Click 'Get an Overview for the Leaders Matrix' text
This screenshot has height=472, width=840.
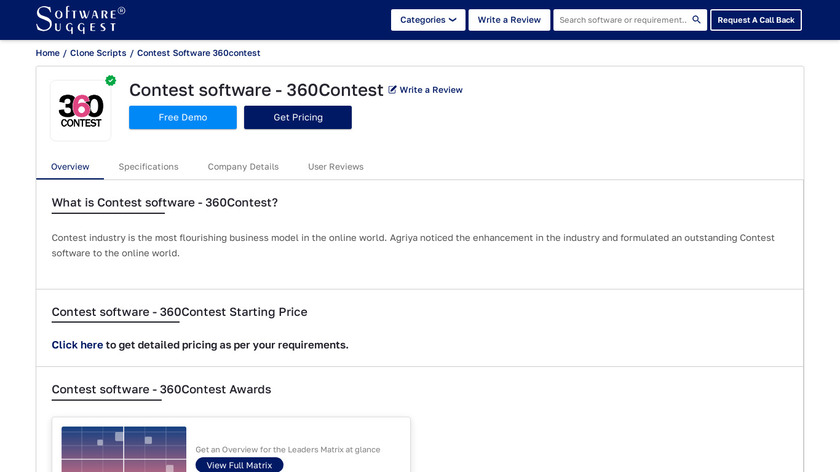click(x=288, y=449)
